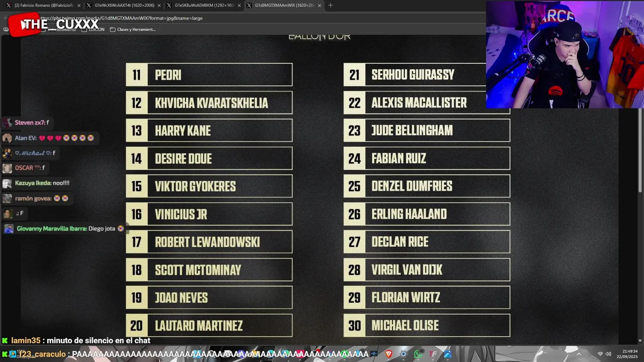Click rank 17 ROBERT LEWANDOWSKI

pyautogui.click(x=209, y=242)
